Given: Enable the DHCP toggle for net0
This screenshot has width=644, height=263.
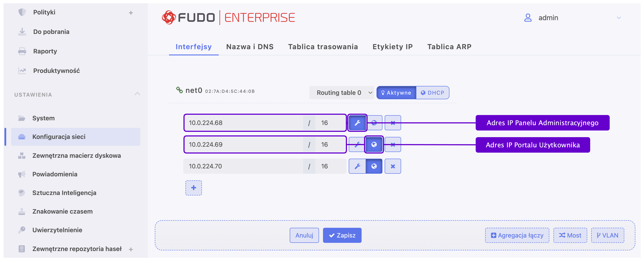Looking at the screenshot, I should pyautogui.click(x=433, y=93).
